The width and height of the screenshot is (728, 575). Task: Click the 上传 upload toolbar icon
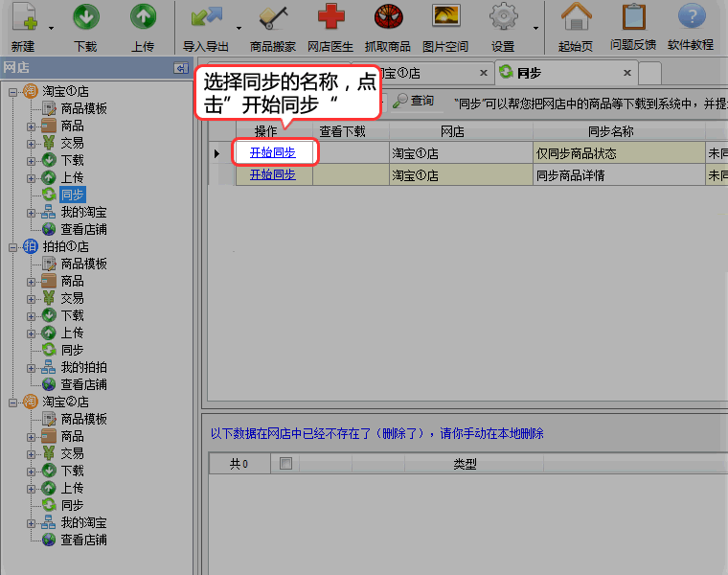tap(143, 16)
